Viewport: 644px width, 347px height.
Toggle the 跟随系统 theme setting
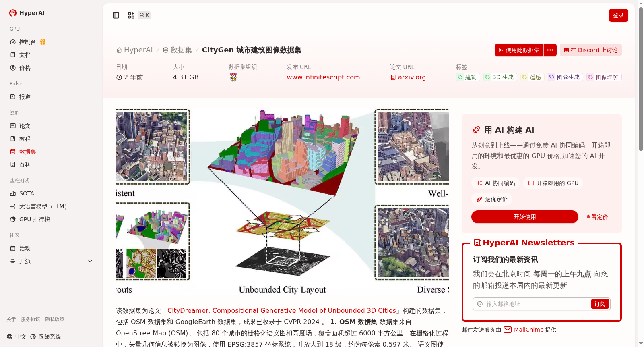click(x=46, y=337)
